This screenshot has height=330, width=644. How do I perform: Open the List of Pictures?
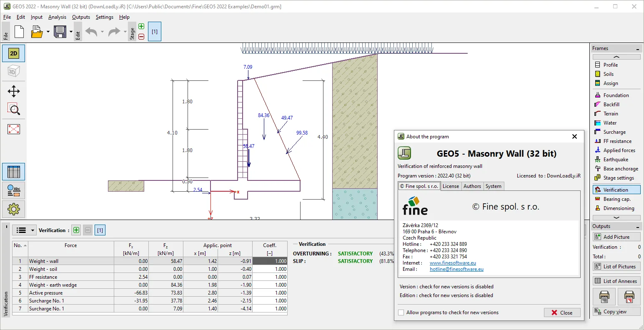coord(616,266)
